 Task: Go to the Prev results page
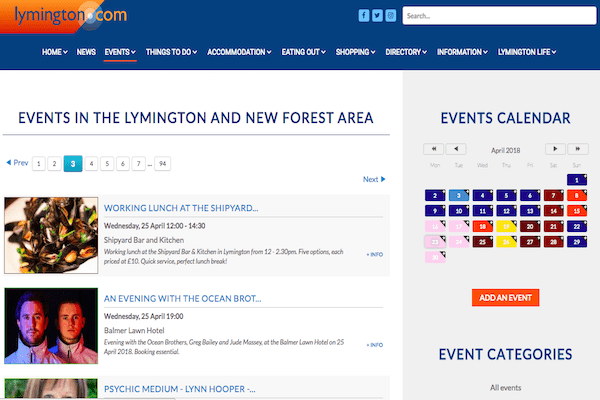pos(18,163)
